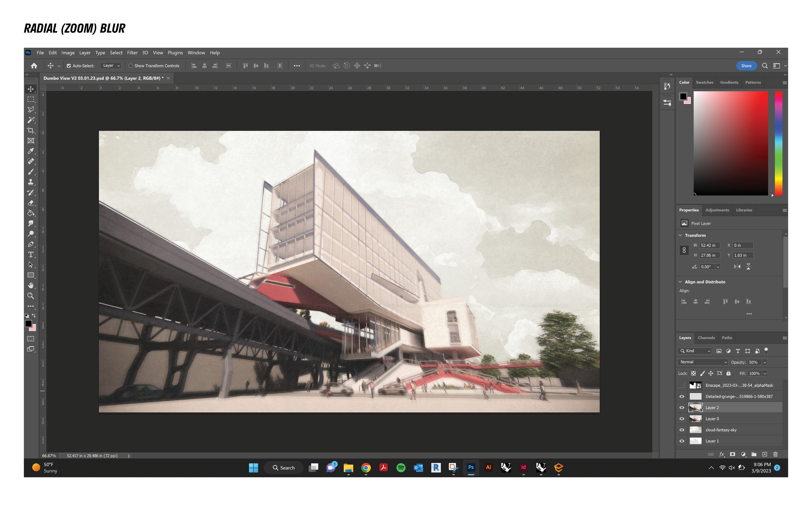Select the Crop tool

pos(31,130)
